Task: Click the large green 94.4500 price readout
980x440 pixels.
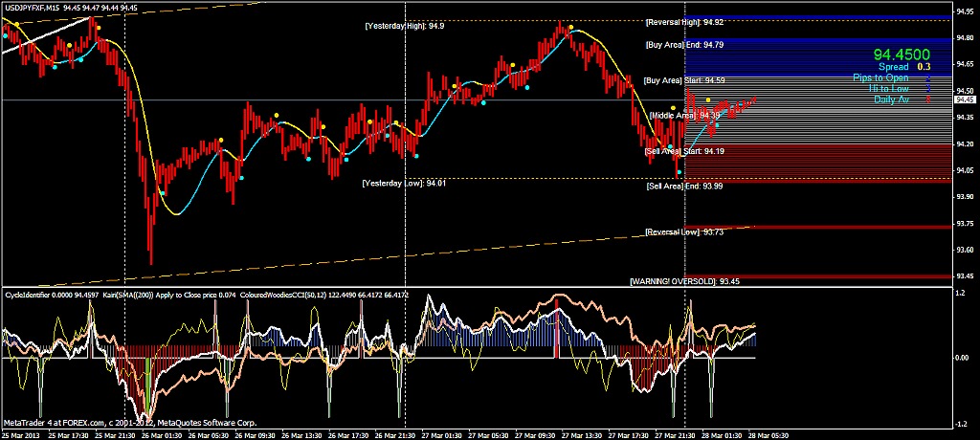Action: tap(902, 55)
